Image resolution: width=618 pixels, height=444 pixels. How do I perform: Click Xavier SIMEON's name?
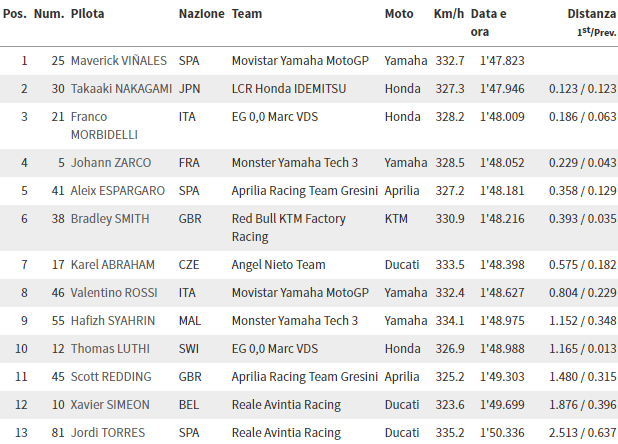[110, 404]
